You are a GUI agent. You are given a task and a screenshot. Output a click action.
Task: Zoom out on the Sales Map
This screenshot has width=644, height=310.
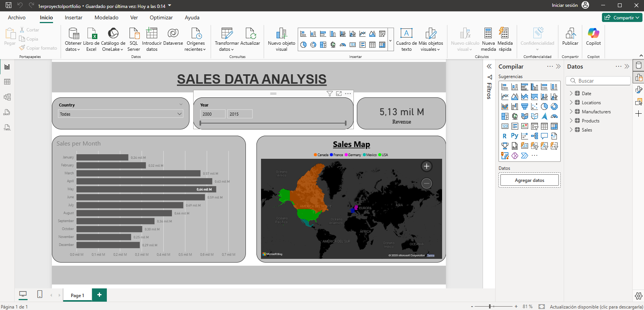(x=427, y=183)
